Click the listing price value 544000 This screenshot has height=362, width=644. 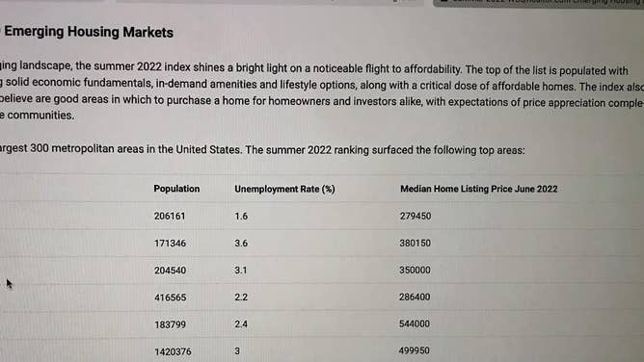415,323
